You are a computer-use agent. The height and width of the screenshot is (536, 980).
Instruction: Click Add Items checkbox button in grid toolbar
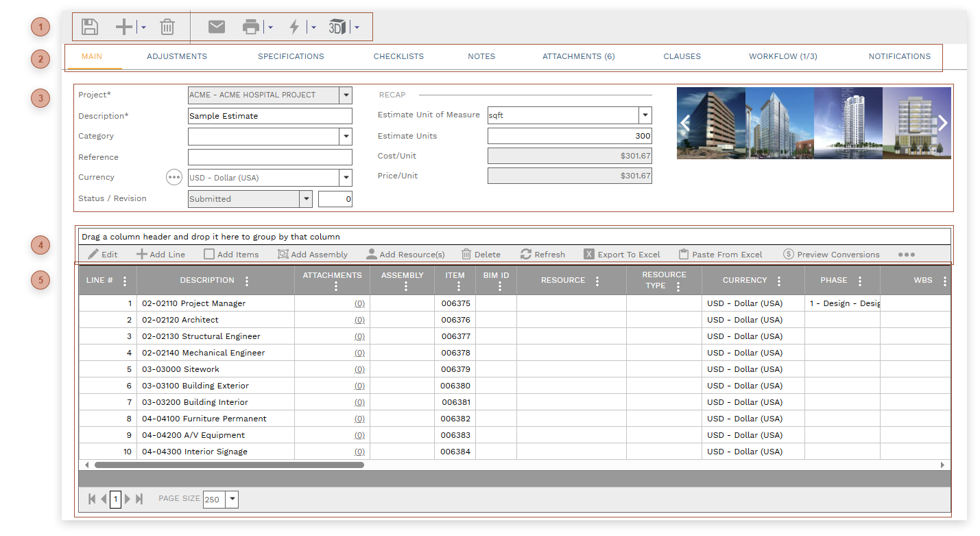click(x=231, y=255)
